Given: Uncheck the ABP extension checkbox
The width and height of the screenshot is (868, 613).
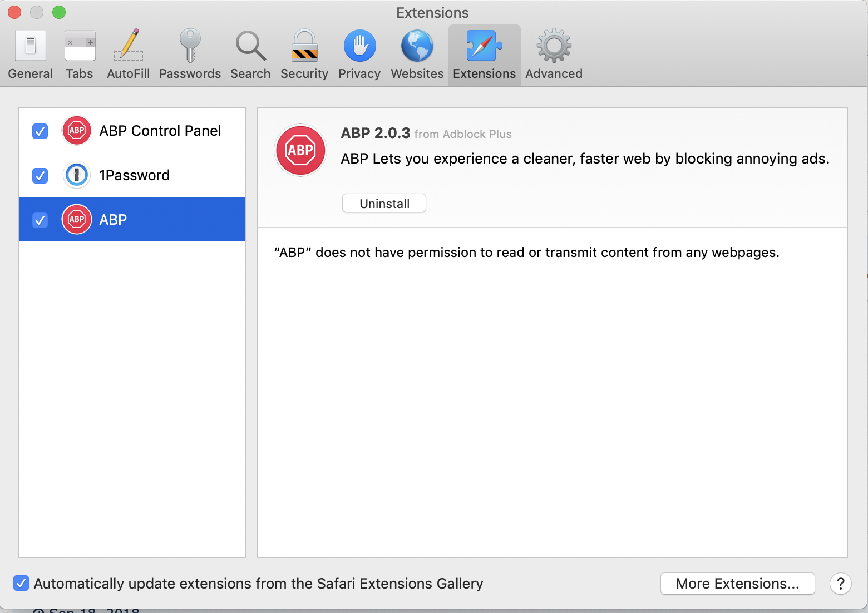Looking at the screenshot, I should tap(40, 220).
